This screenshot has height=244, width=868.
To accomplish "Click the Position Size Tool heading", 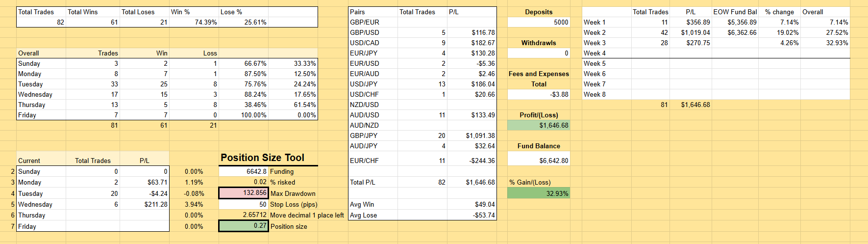I will tap(262, 158).
